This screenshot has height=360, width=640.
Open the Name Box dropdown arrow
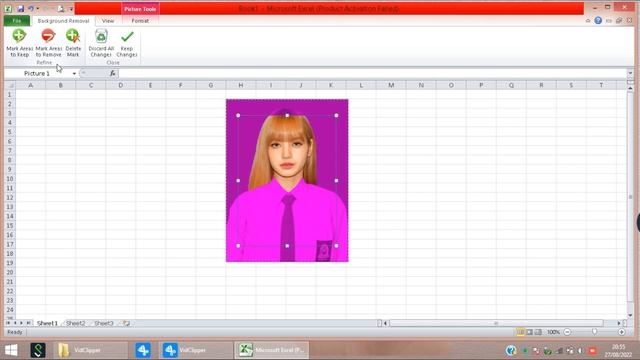point(74,73)
